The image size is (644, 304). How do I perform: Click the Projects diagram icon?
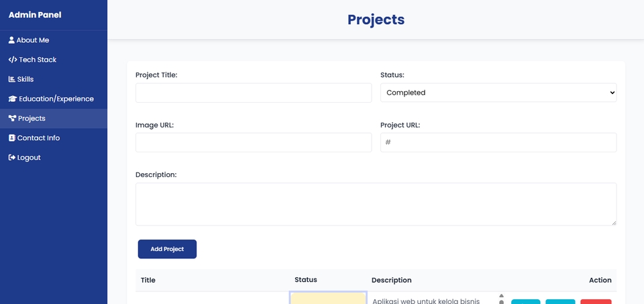(x=12, y=118)
